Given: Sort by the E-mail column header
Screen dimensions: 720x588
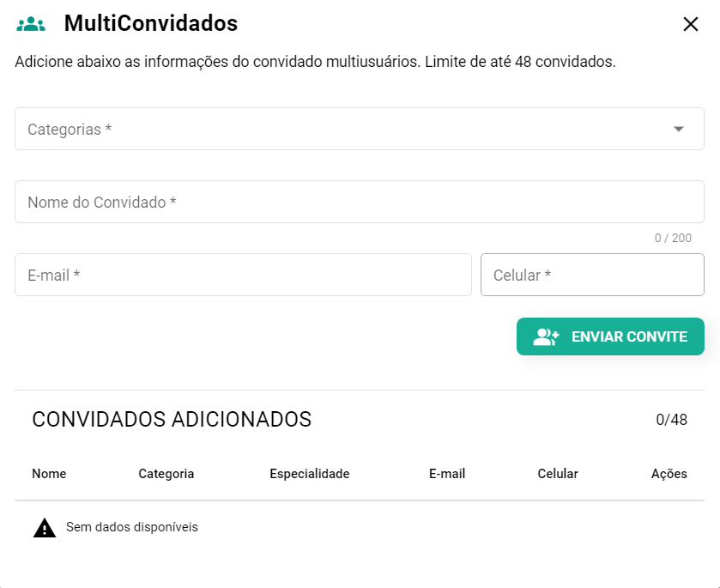Looking at the screenshot, I should 447,474.
